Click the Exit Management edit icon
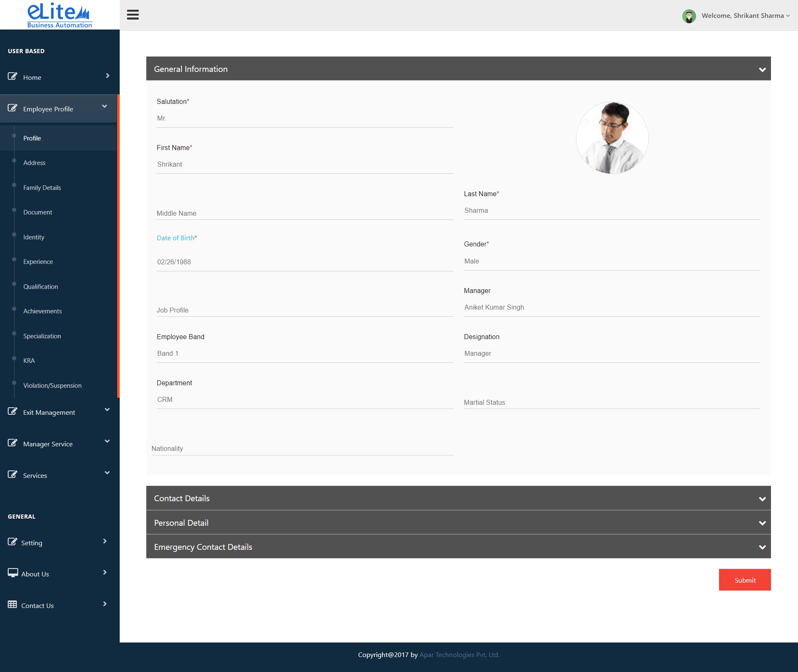 (x=12, y=411)
